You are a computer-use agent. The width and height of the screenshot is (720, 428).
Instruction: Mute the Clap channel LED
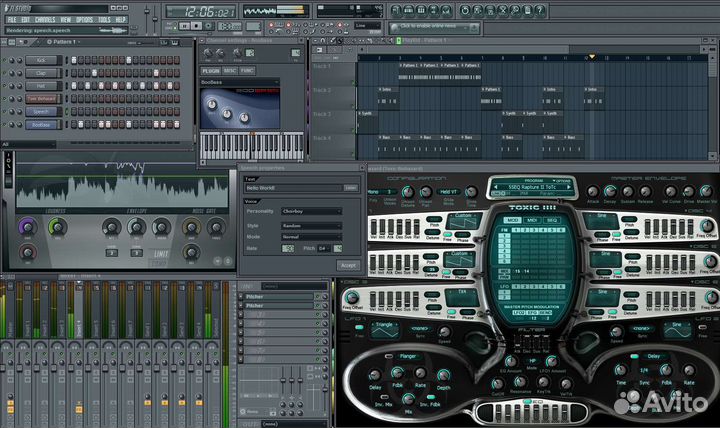click(x=4, y=73)
